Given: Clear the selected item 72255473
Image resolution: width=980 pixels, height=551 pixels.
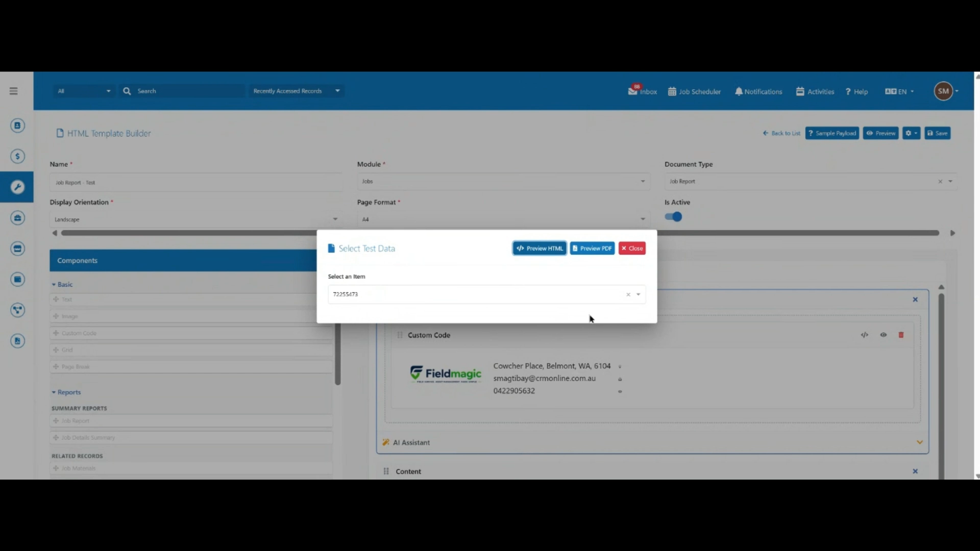Looking at the screenshot, I should pos(628,294).
